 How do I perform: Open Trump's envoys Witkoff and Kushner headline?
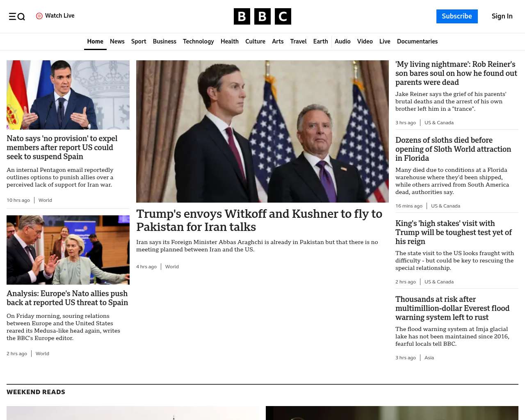[x=259, y=220]
